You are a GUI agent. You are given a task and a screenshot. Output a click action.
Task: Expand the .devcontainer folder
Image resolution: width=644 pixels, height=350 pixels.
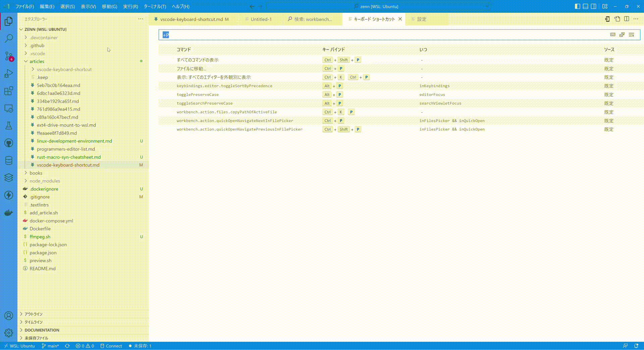point(83,38)
